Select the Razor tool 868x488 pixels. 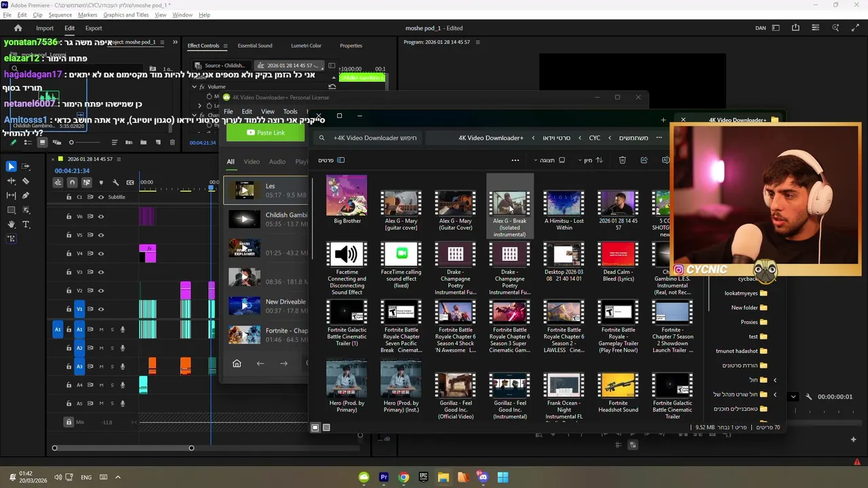26,181
